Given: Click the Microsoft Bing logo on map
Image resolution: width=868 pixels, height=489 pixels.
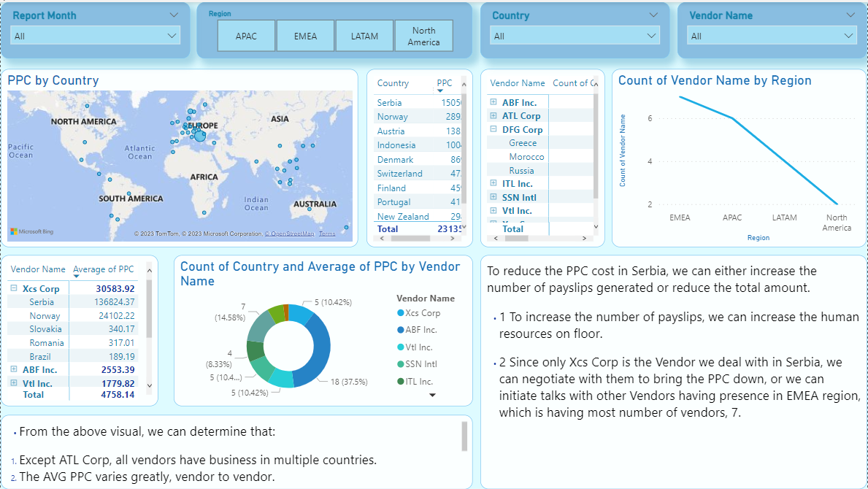Looking at the screenshot, I should 31,232.
